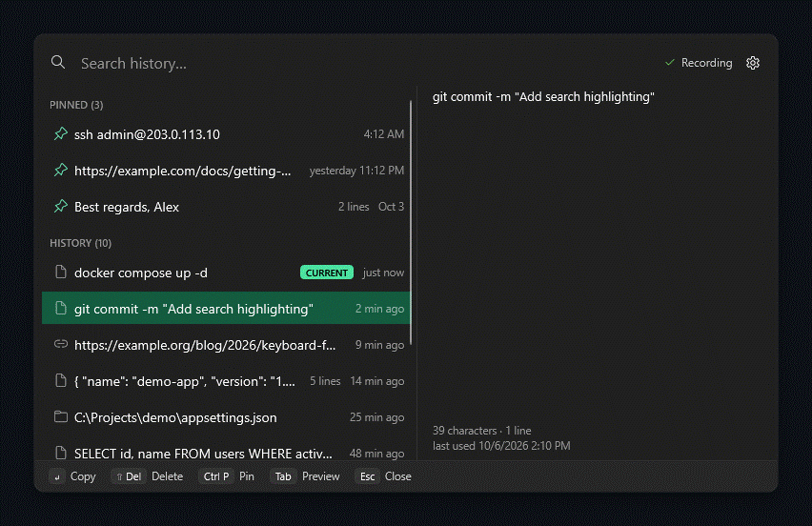This screenshot has height=526, width=812.
Task: Click the 25 min ago timestamp
Action: (x=377, y=417)
